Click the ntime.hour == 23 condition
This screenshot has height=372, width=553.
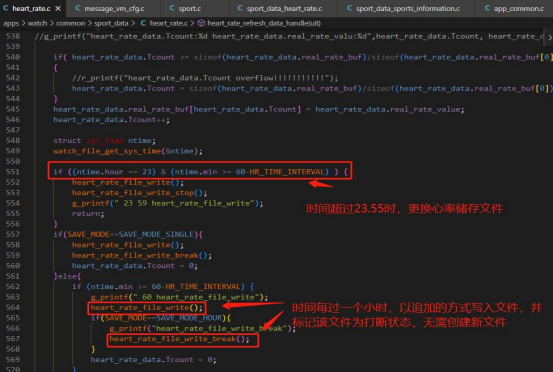pos(114,172)
